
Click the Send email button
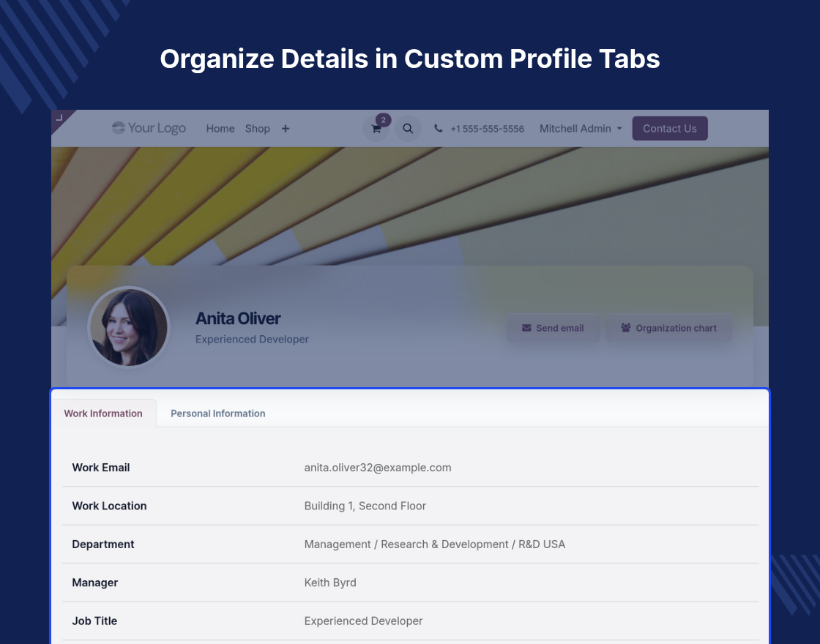[x=553, y=329]
